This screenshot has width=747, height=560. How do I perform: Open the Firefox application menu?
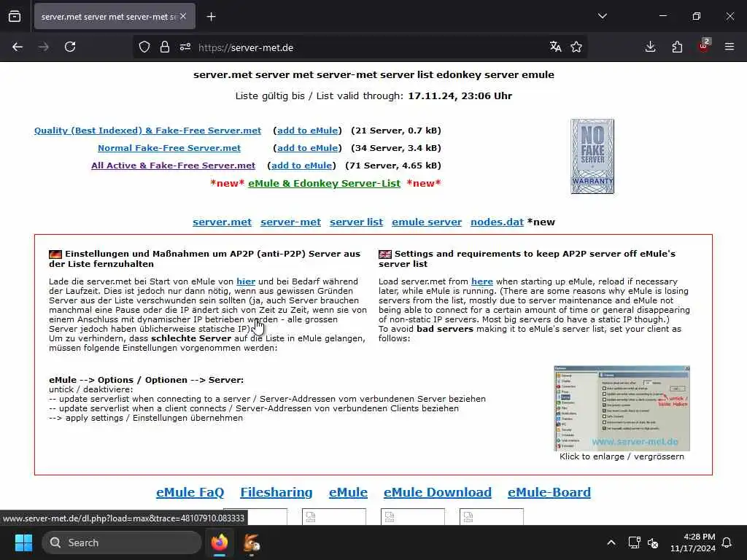click(x=729, y=47)
